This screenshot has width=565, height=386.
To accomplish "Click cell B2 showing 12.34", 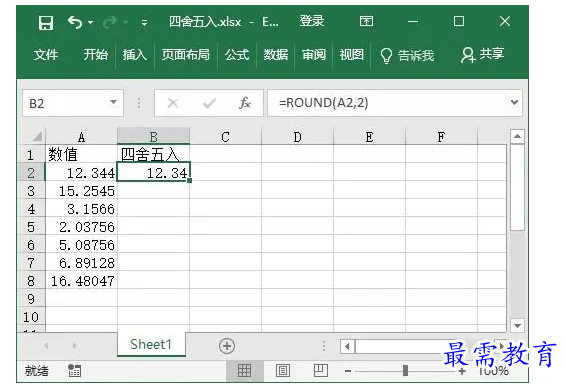I will pyautogui.click(x=154, y=172).
